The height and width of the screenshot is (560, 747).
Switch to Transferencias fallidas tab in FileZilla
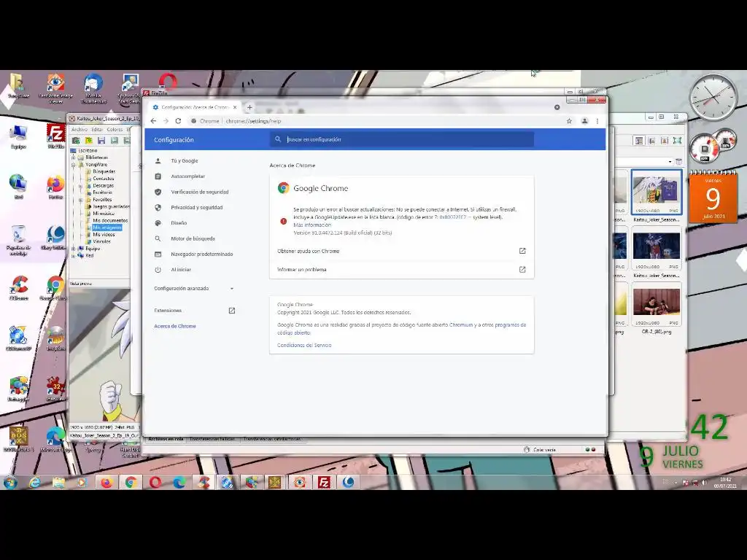212,439
